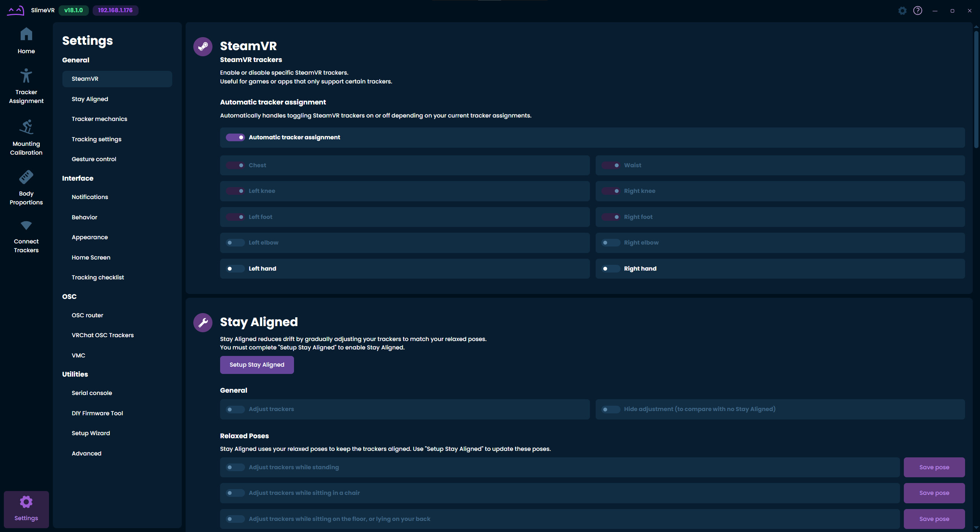Click the gear icon in the title bar
Screen dimensions: 980x532
pyautogui.click(x=902, y=10)
